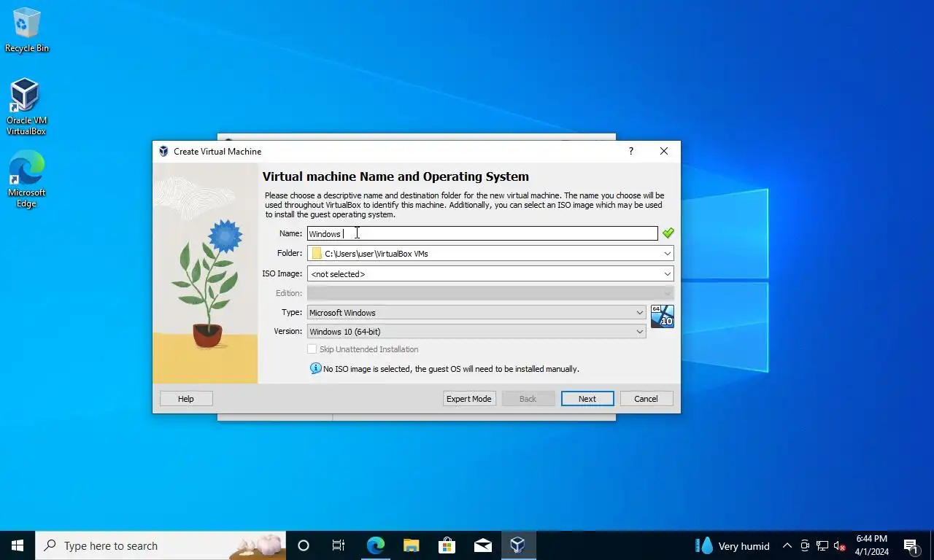934x560 pixels.
Task: Select the Microsoft Edge desktop shortcut
Action: (x=26, y=179)
